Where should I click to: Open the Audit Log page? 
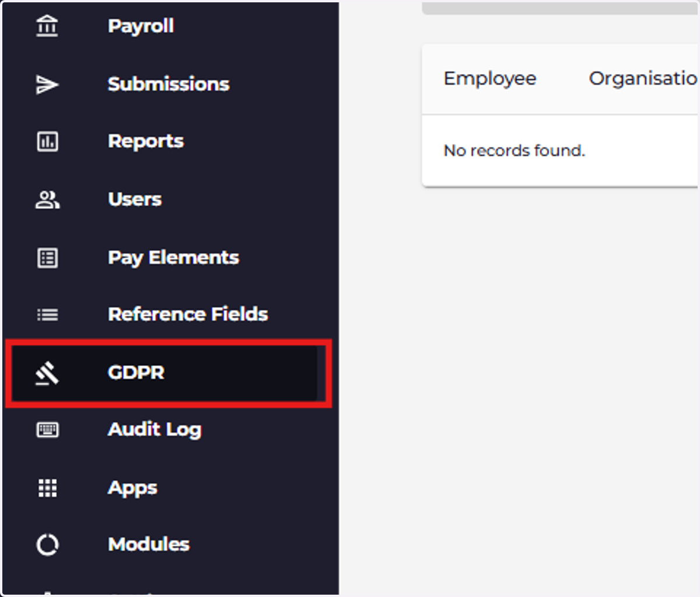click(x=155, y=430)
